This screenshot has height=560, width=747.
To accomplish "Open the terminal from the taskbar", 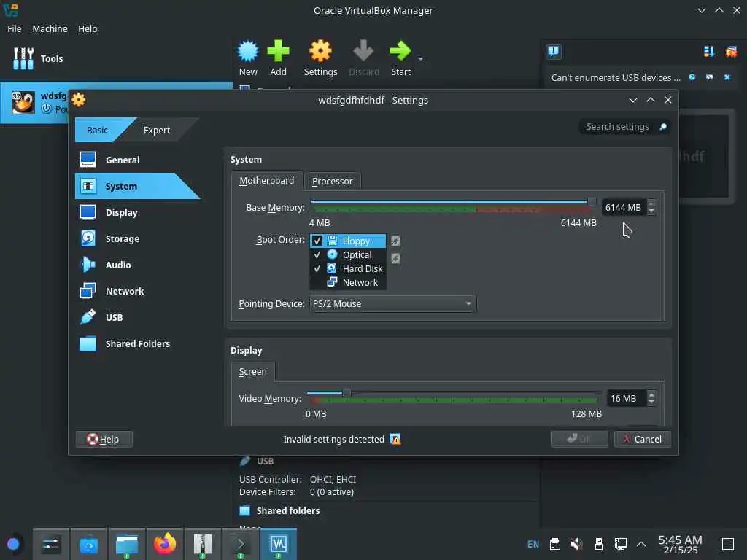I will coord(240,544).
